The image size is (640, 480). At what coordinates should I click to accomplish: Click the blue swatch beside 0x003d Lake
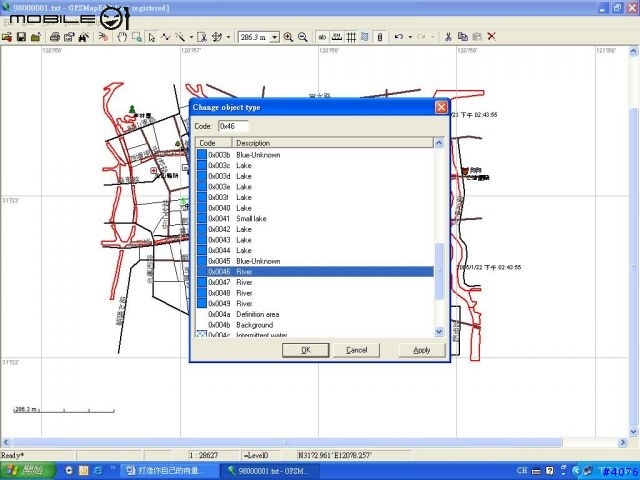click(x=202, y=176)
